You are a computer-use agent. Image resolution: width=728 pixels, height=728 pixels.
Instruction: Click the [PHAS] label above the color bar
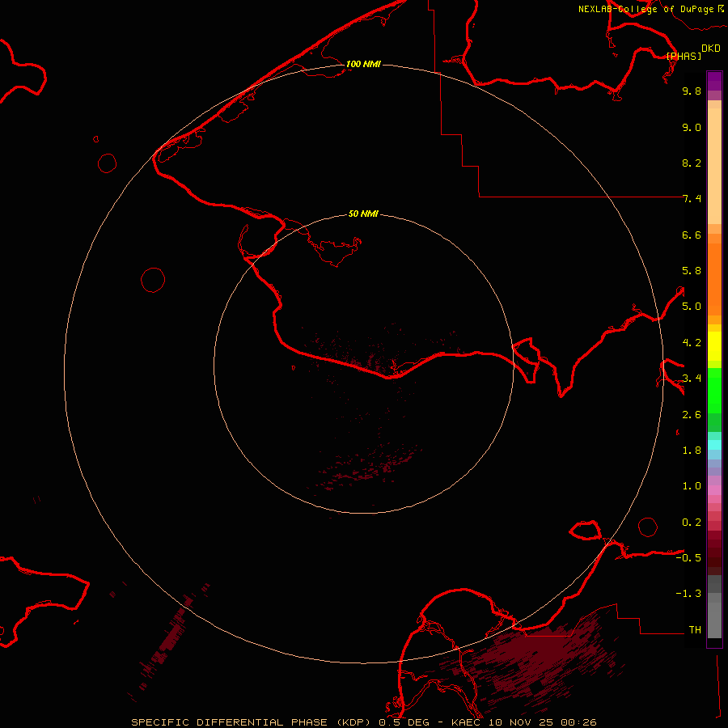point(684,56)
